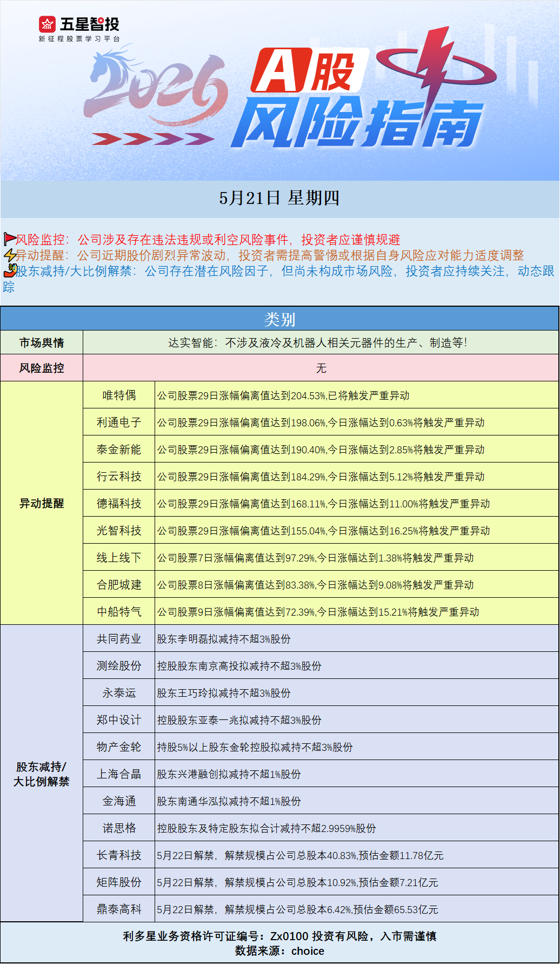Click the 2.9959% reduction description
This screenshot has height=964, width=560.
tap(266, 828)
